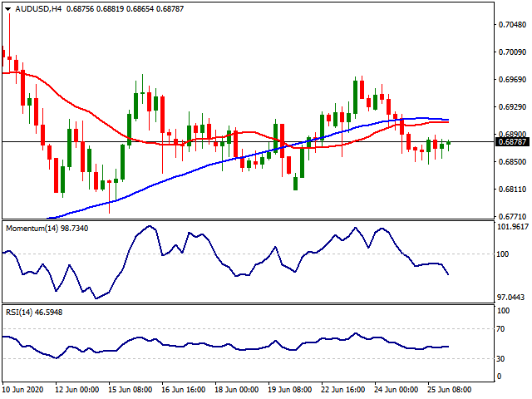Select the 16 Jun 16:00 time label

pyautogui.click(x=184, y=390)
